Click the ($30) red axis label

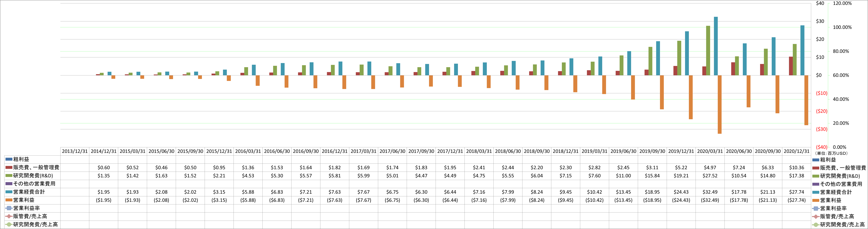coord(822,129)
